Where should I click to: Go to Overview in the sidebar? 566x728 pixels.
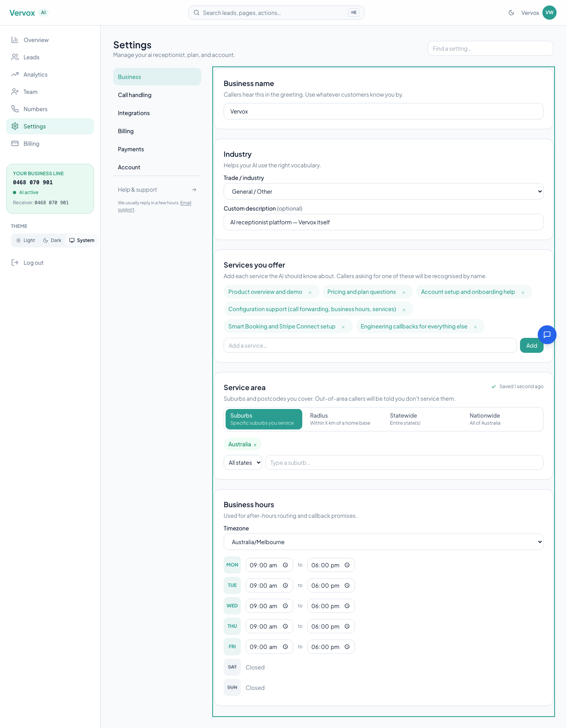coord(50,40)
